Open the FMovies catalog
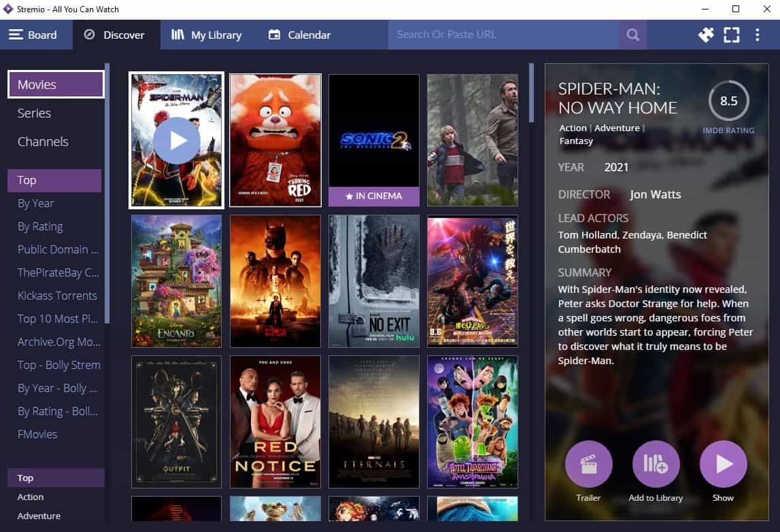The height and width of the screenshot is (532, 780). [37, 434]
